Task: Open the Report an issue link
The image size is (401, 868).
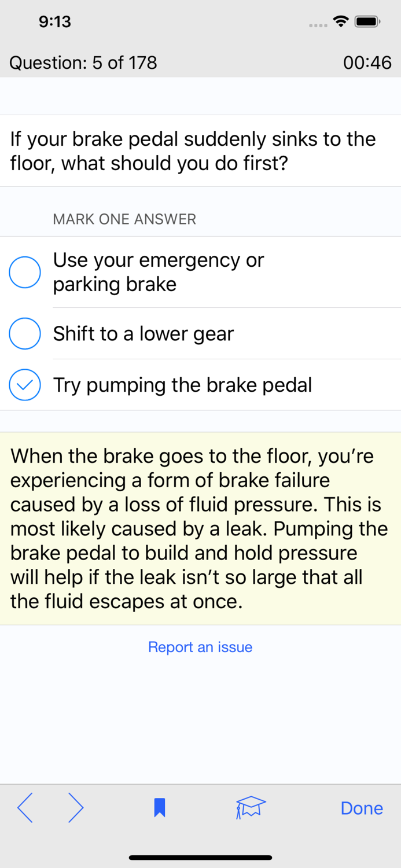Action: coord(200,647)
